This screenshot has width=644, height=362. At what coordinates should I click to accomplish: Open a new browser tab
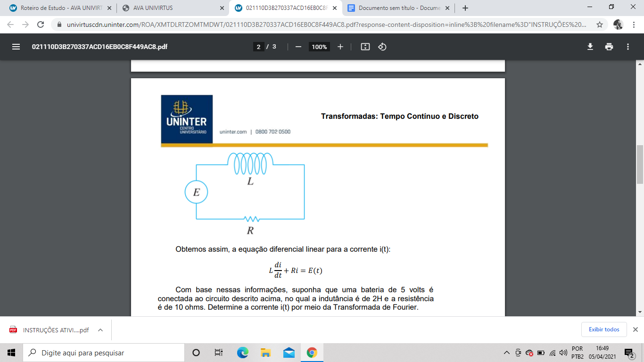[x=465, y=8]
